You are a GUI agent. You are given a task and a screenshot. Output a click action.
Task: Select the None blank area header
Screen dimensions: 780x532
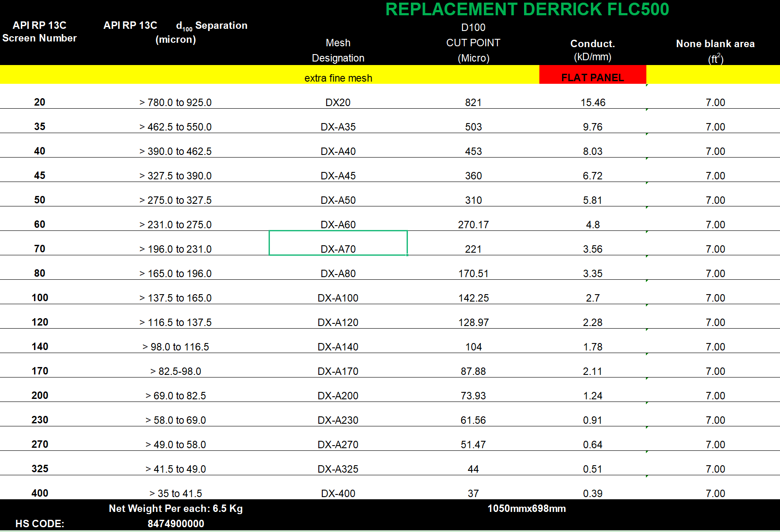[715, 44]
